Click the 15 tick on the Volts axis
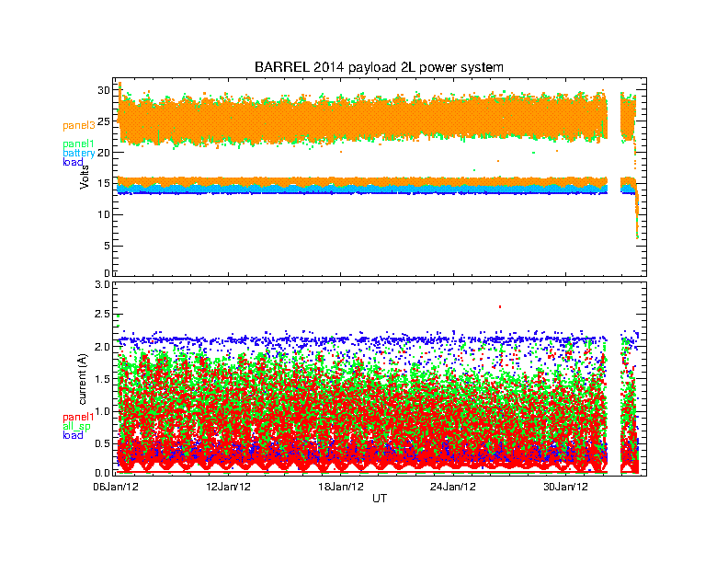 pyautogui.click(x=103, y=183)
